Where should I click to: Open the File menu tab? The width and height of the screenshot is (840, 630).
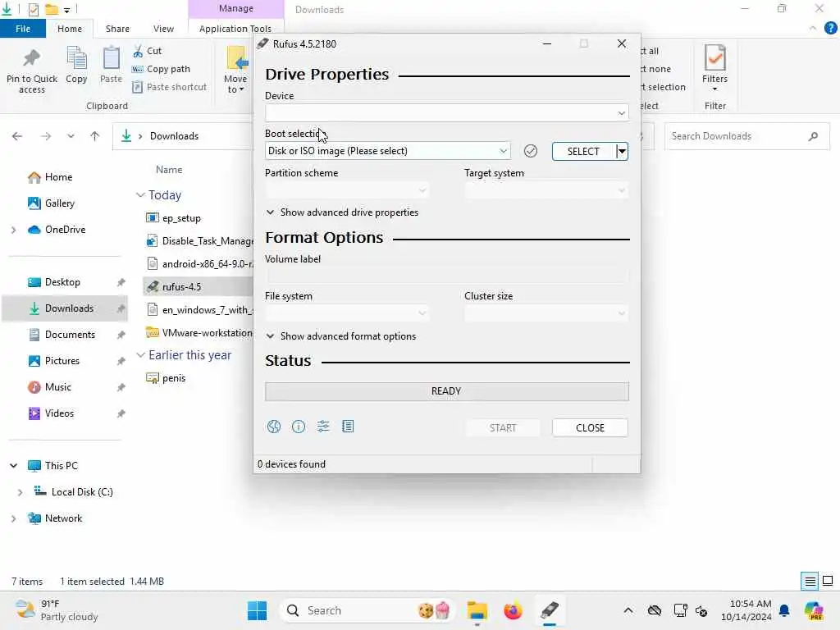[23, 29]
